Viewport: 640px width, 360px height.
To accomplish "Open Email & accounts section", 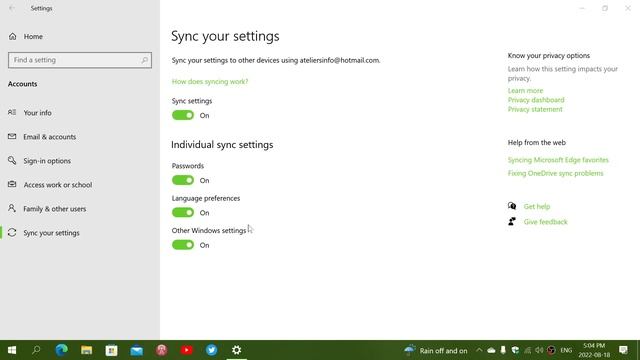I will click(x=49, y=137).
